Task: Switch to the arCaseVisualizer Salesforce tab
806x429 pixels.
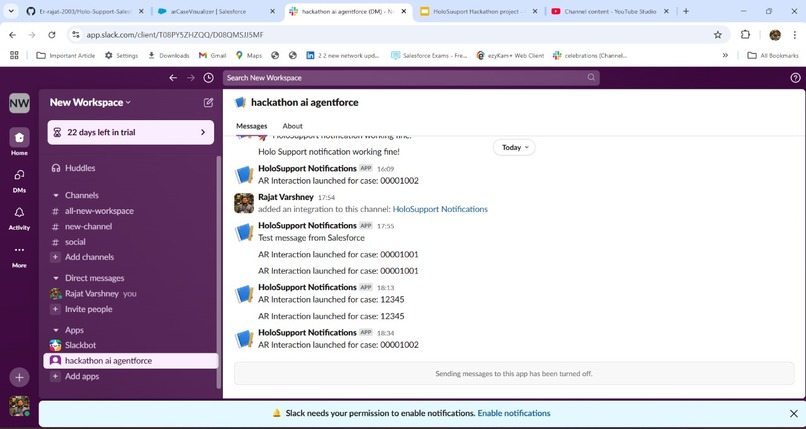Action: click(214, 11)
